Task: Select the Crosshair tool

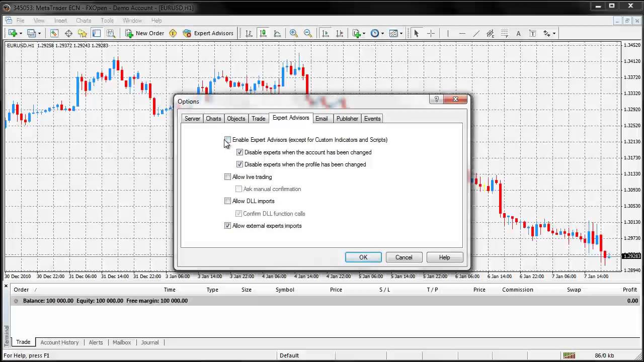Action: click(431, 33)
